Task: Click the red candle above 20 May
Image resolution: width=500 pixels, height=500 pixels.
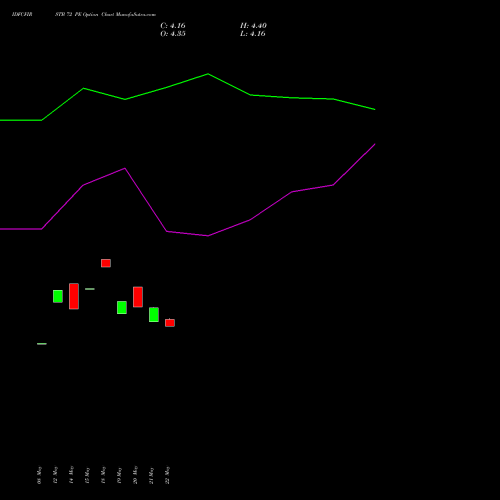Action: pyautogui.click(x=138, y=297)
